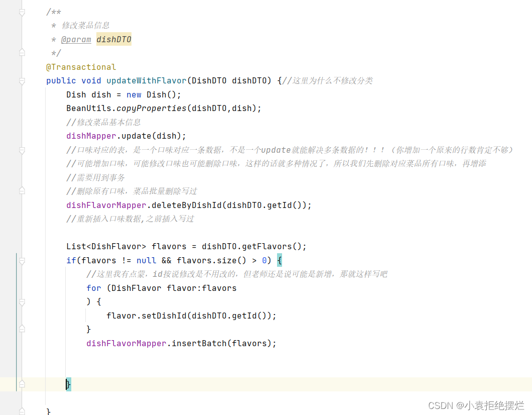Image resolution: width=532 pixels, height=415 pixels.
Task: Click the updateWithFlavor method name
Action: 146,81
